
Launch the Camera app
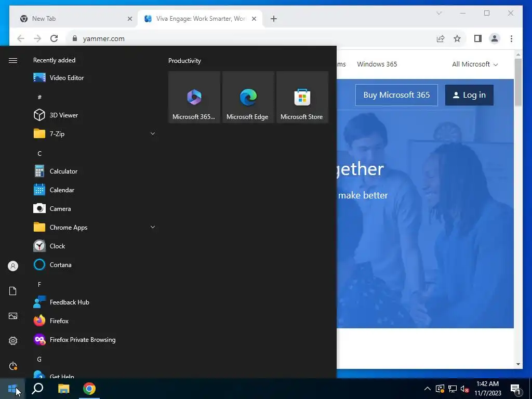point(95,209)
